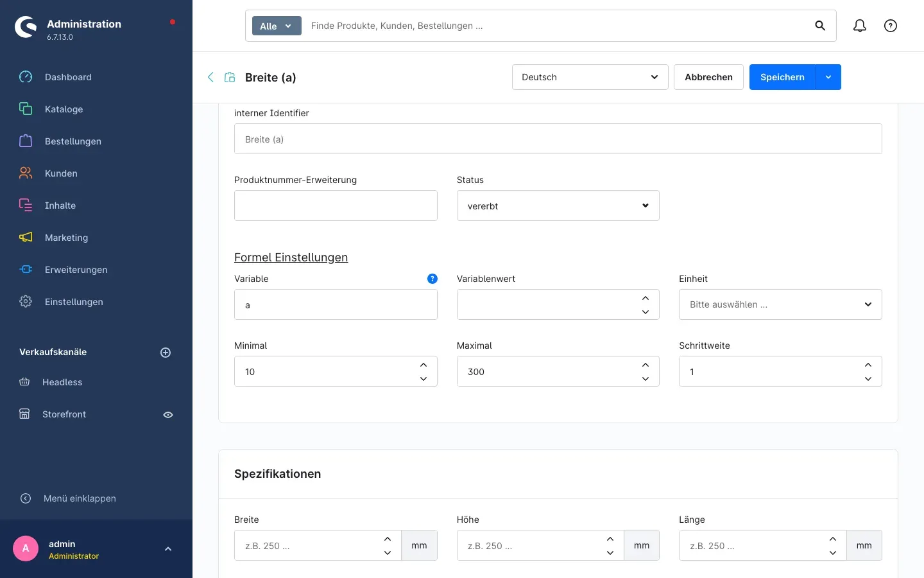Screen dimensions: 924x578
Task: Open the Status dropdown showing vererbt
Action: tap(558, 206)
